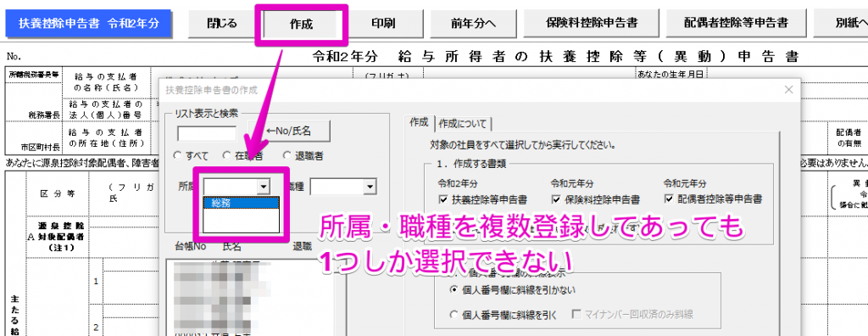The image size is (868, 336).
Task: Open the 所属 dropdown arrow
Action: click(x=264, y=187)
